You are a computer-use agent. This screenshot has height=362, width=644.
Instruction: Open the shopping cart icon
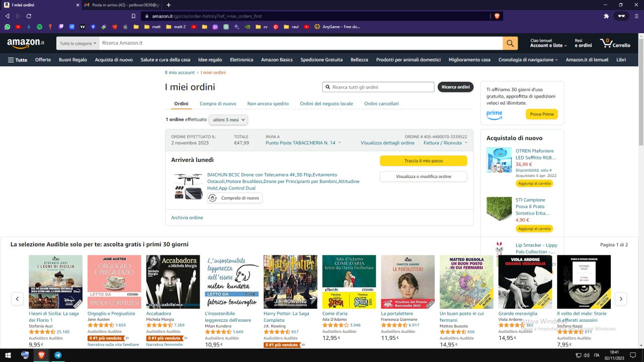(614, 43)
